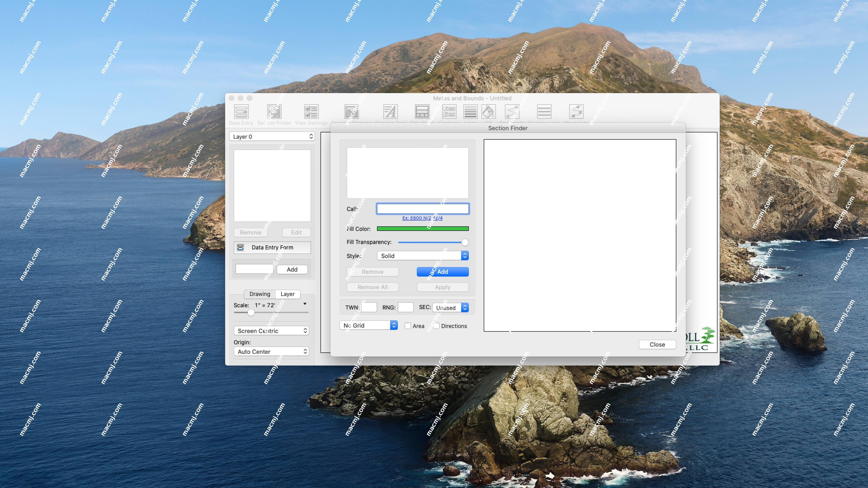This screenshot has height=488, width=868.
Task: Select the Drawing Pictures toolbar icon
Action: tap(351, 112)
